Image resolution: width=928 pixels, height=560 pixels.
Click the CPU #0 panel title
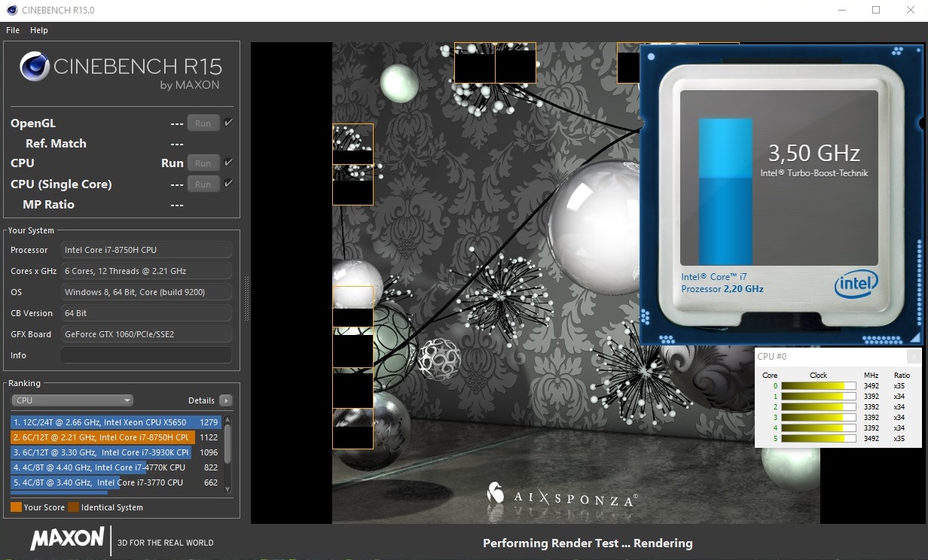coord(772,357)
